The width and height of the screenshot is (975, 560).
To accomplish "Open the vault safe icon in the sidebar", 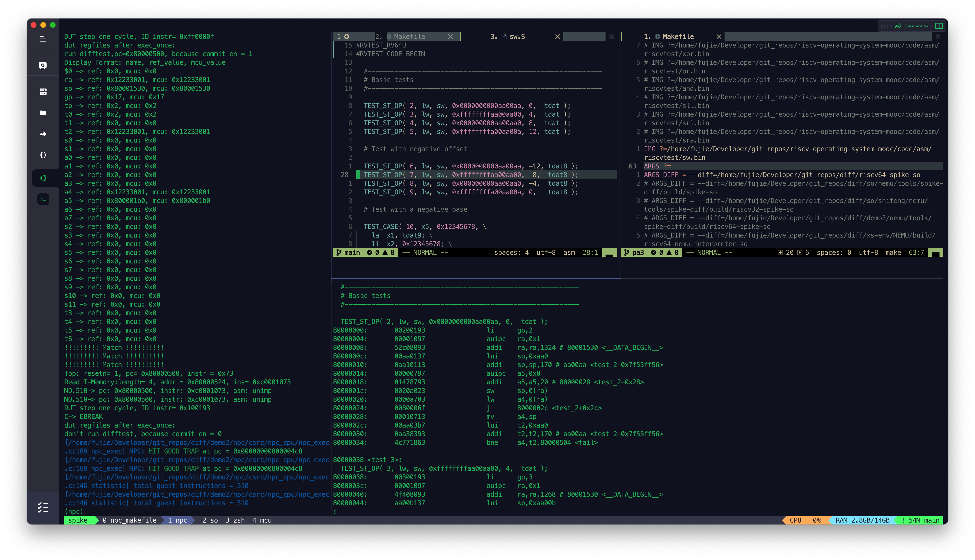I will pyautogui.click(x=43, y=66).
